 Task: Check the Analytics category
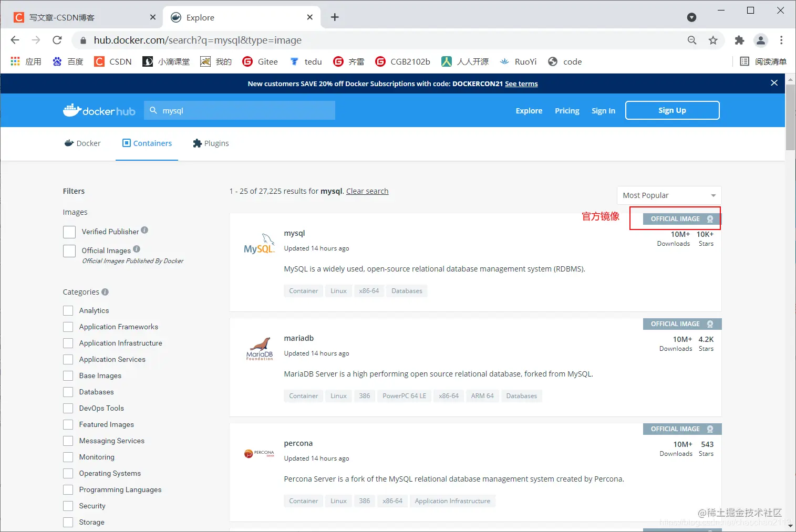click(68, 310)
